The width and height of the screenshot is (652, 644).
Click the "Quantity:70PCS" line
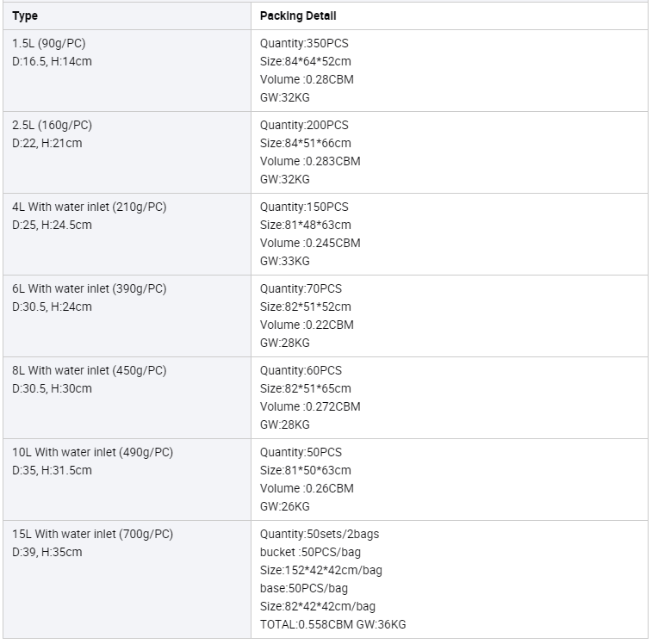point(301,288)
